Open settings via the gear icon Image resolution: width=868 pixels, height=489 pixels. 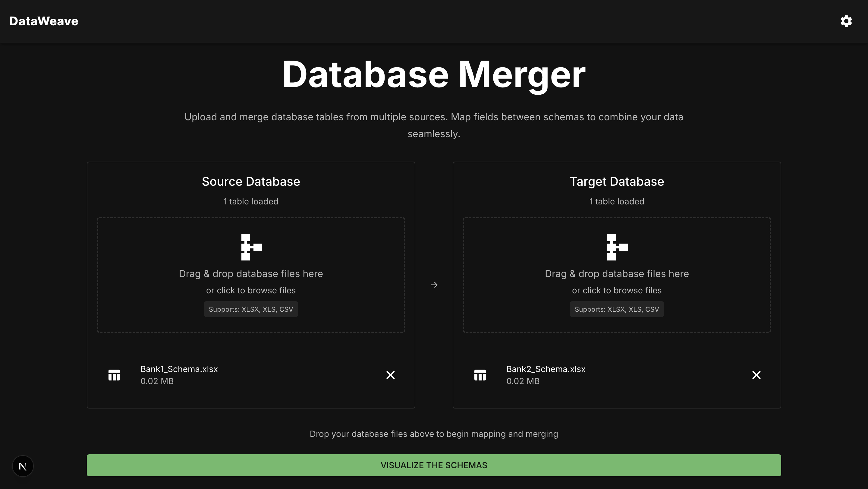(x=846, y=21)
